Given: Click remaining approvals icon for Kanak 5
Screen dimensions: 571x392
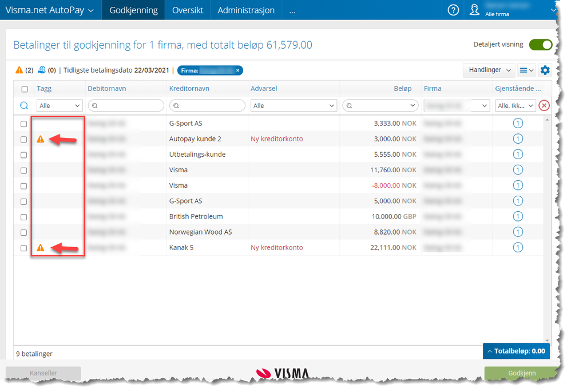Looking at the screenshot, I should point(518,247).
